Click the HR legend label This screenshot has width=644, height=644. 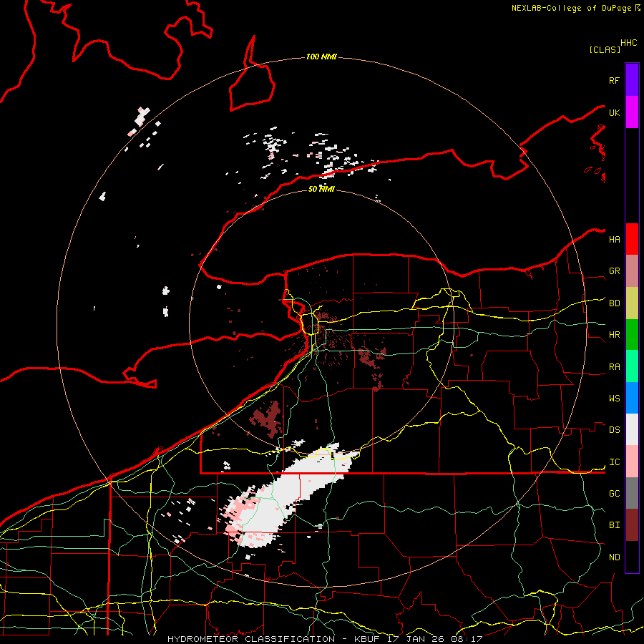click(614, 335)
